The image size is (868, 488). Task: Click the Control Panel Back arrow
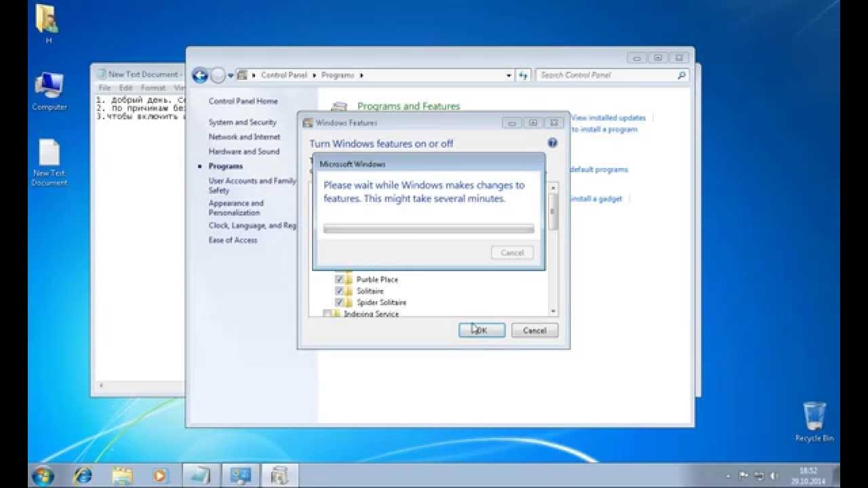[200, 75]
